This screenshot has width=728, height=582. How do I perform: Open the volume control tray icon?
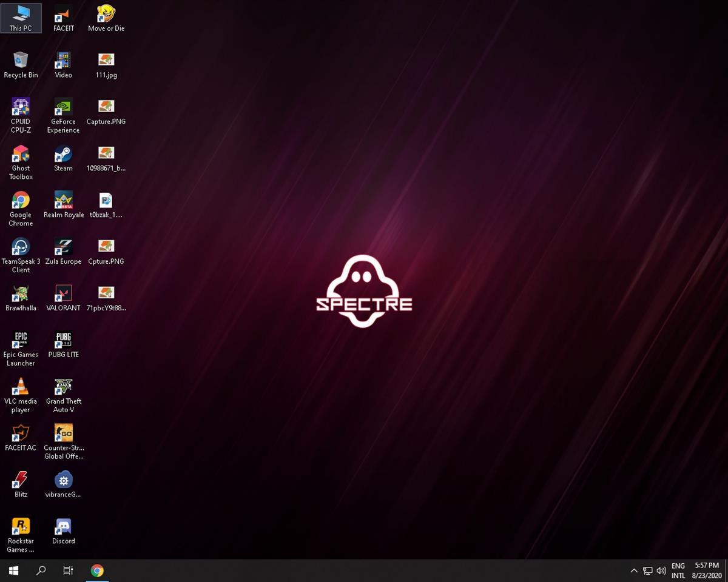pyautogui.click(x=661, y=570)
